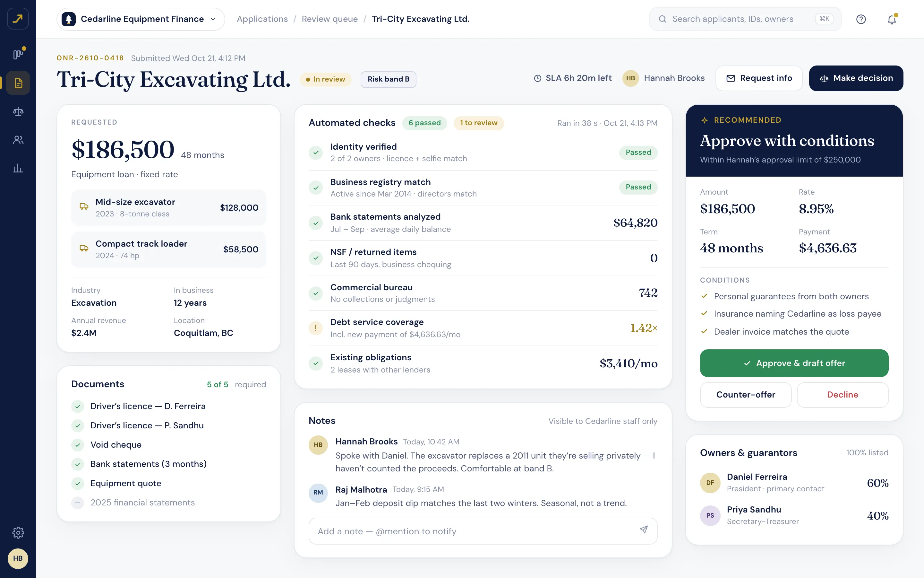The width and height of the screenshot is (924, 578).
Task: Click Priya Sandhu's PS avatar
Action: tap(710, 516)
